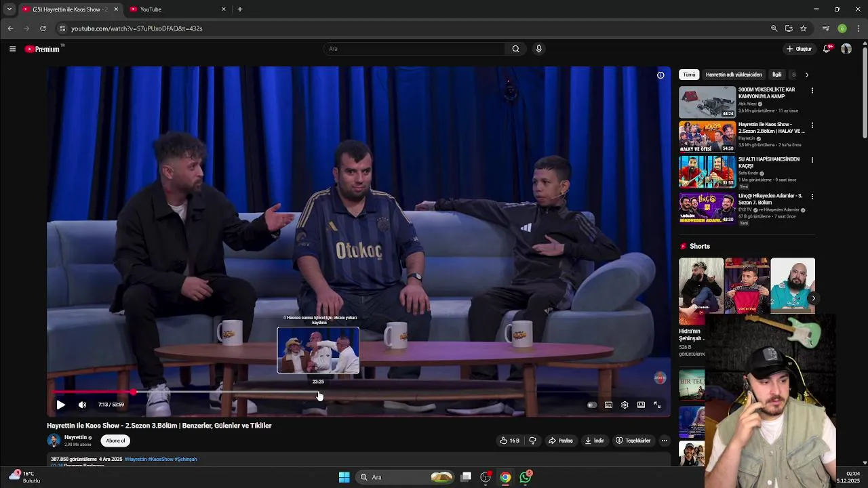Open weather widget showing 16°C
This screenshot has width=868, height=488.
[x=24, y=476]
